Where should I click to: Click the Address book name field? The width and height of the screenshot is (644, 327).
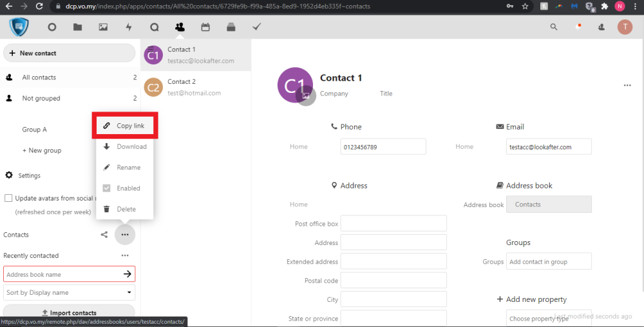[61, 274]
